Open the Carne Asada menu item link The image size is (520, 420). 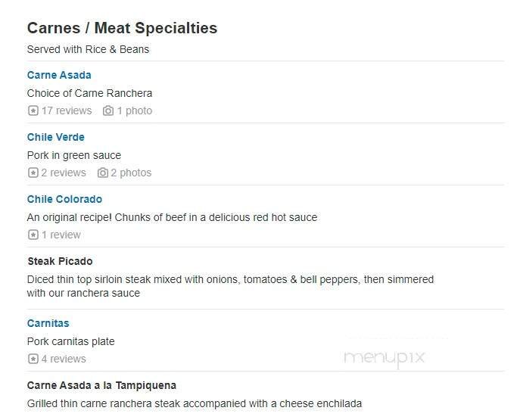59,75
